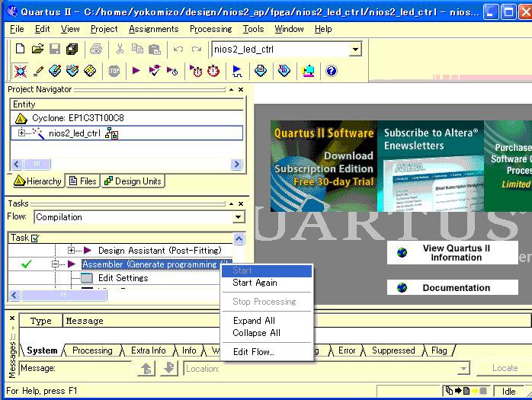Click the Save All icon
Image resolution: width=532 pixels, height=400 pixels.
72,50
